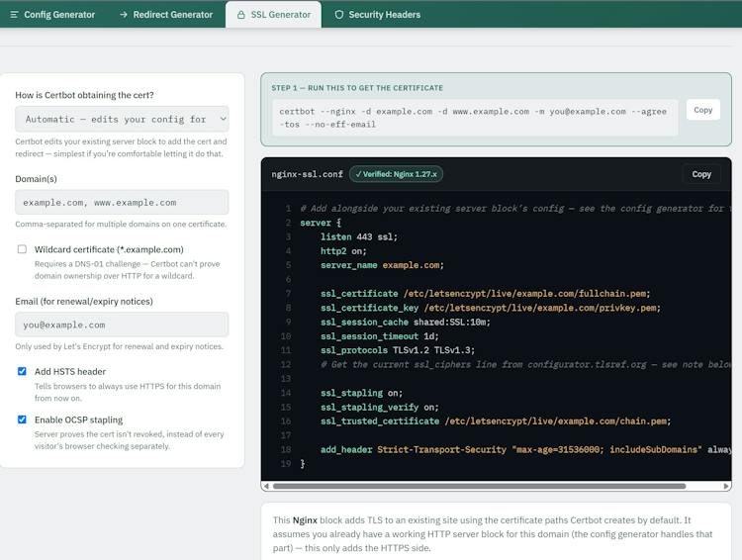Switch to the Redirect Generator tab

pyautogui.click(x=166, y=15)
